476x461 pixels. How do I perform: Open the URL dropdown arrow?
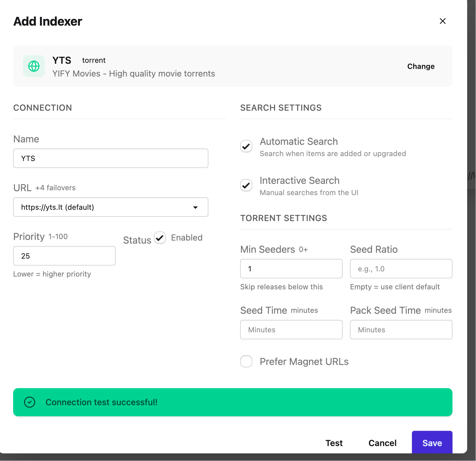click(195, 207)
